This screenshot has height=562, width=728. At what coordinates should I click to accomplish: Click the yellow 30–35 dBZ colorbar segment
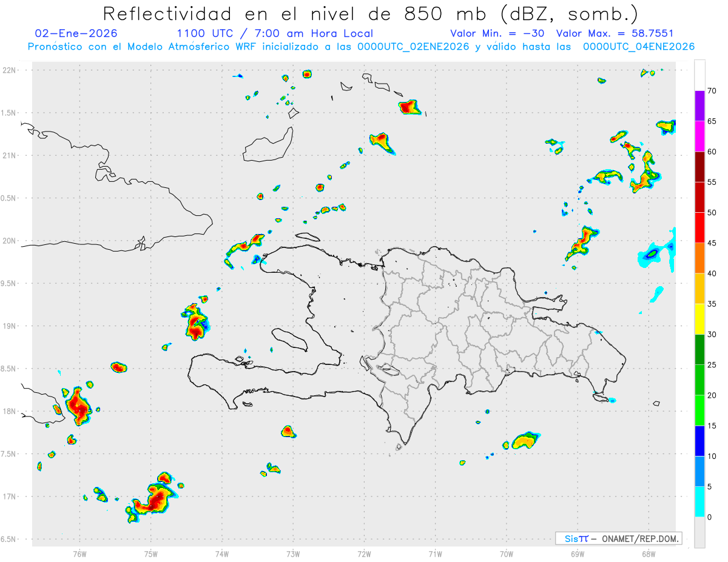pyautogui.click(x=700, y=319)
